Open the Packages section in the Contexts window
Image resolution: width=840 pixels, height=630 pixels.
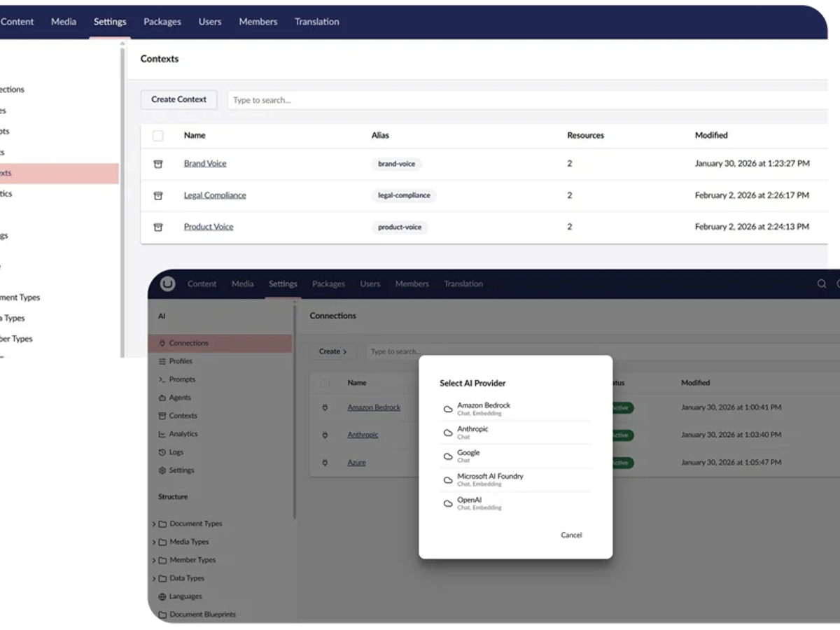click(x=162, y=22)
